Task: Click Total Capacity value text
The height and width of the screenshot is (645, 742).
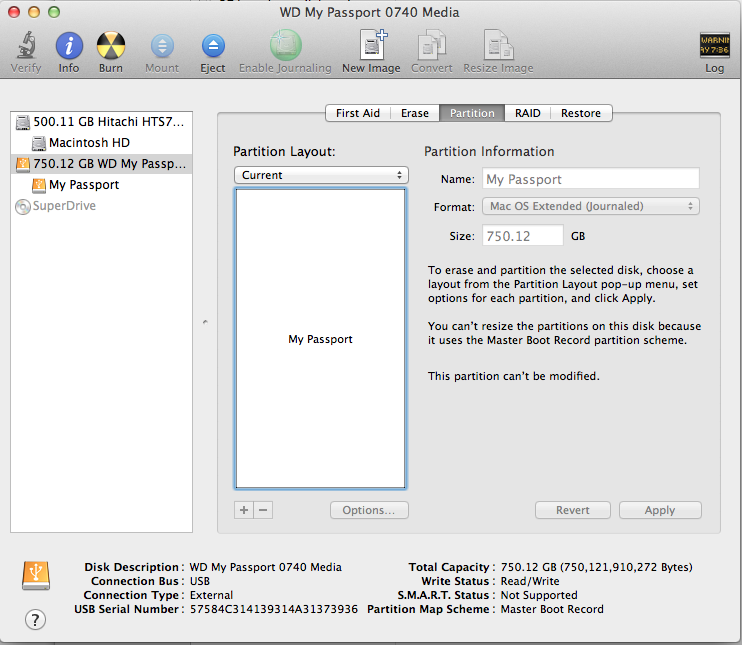Action: [597, 567]
